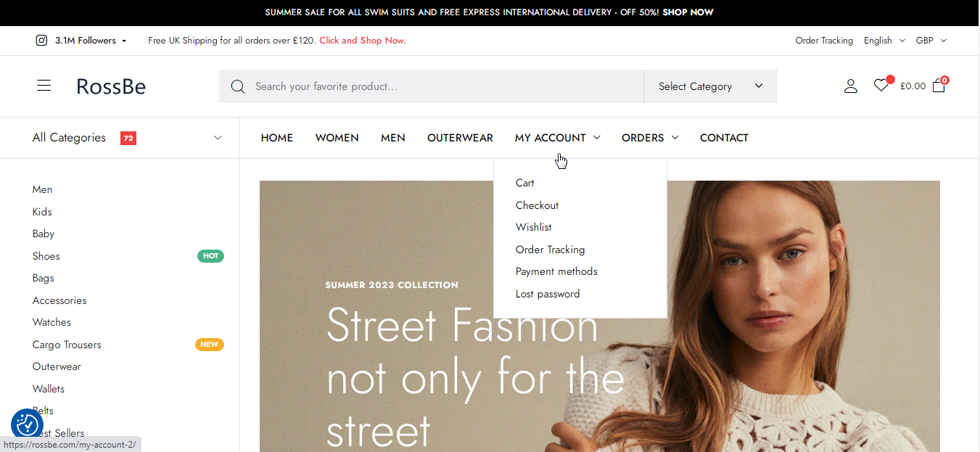Open the Wallets category
This screenshot has height=452, width=980.
[x=49, y=389]
